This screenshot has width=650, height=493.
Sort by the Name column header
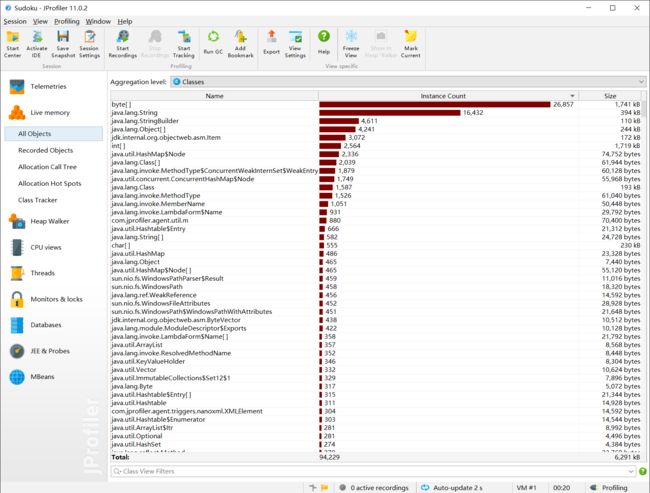214,96
